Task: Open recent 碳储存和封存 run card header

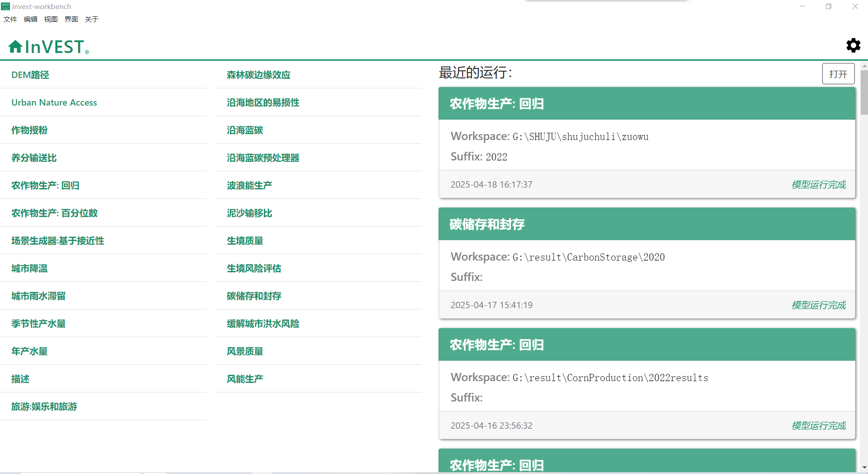Action: 647,224
